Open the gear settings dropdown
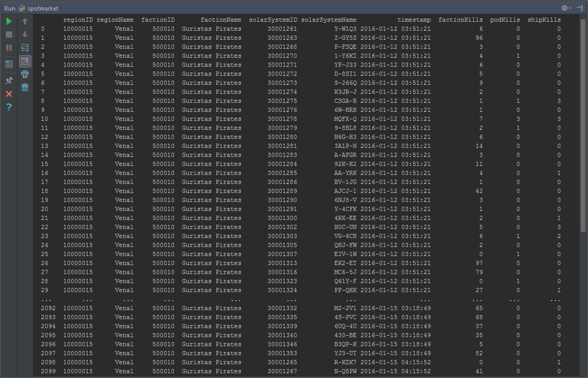This screenshot has width=588, height=378. pyautogui.click(x=566, y=8)
